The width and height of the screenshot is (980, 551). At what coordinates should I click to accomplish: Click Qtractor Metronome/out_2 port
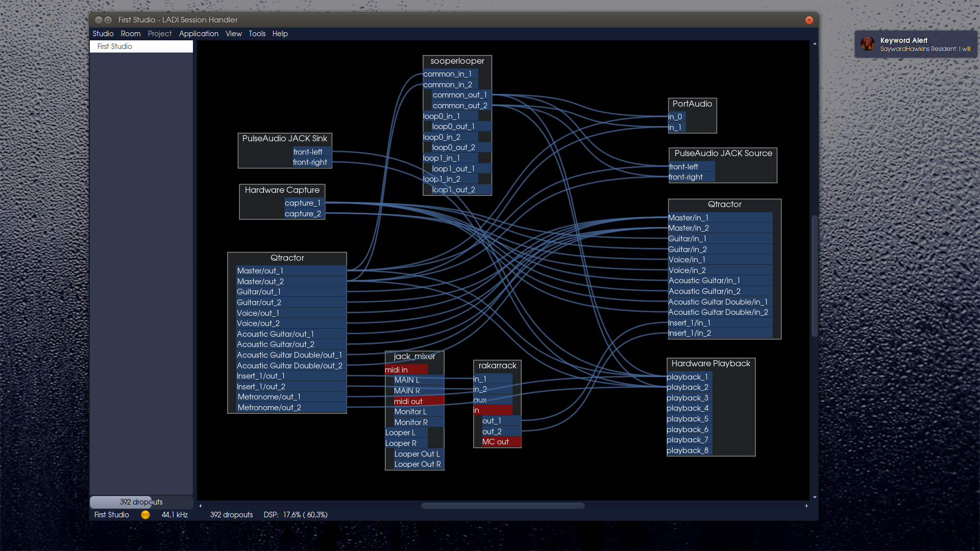coord(291,408)
